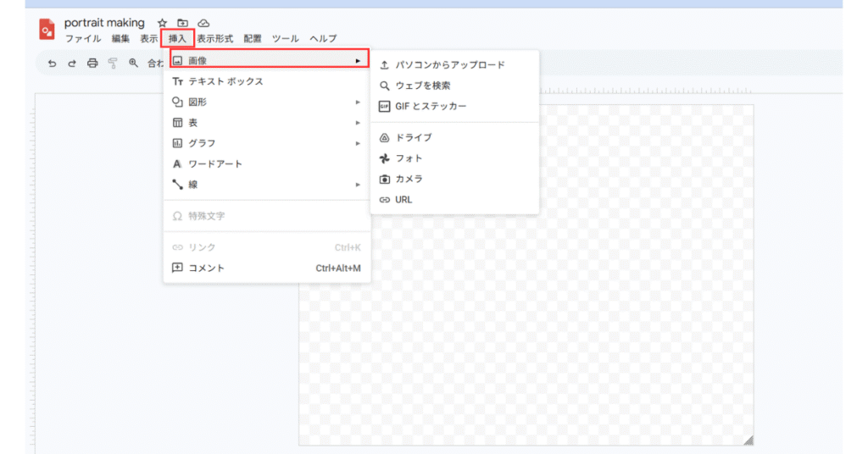Expand the 図形 submenu

point(267,102)
